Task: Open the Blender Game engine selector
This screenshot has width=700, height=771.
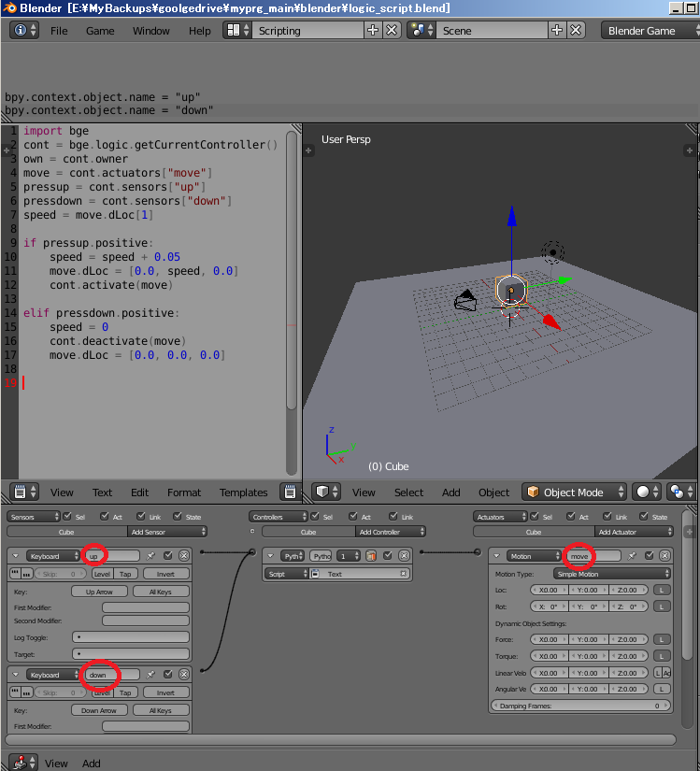Action: click(x=650, y=31)
